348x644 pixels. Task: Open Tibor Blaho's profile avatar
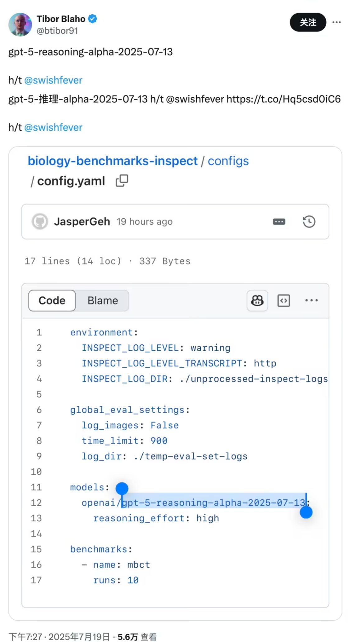click(x=20, y=25)
